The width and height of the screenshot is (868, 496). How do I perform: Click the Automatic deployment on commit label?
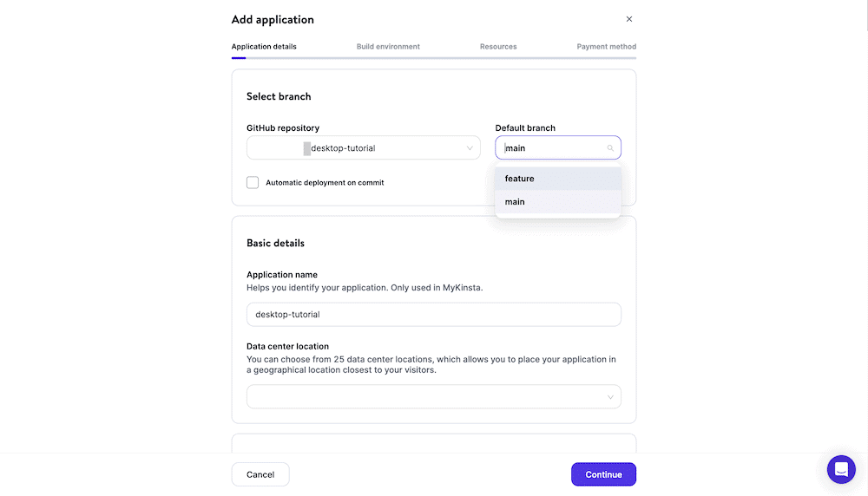[x=325, y=183]
